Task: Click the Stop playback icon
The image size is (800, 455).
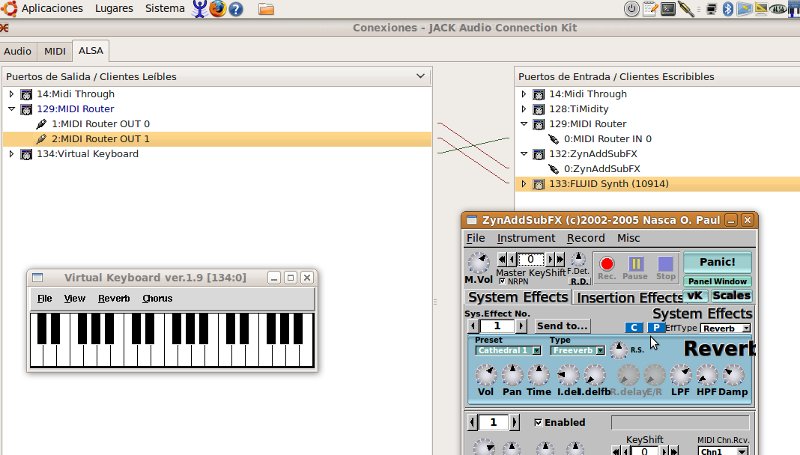Action: 666,265
